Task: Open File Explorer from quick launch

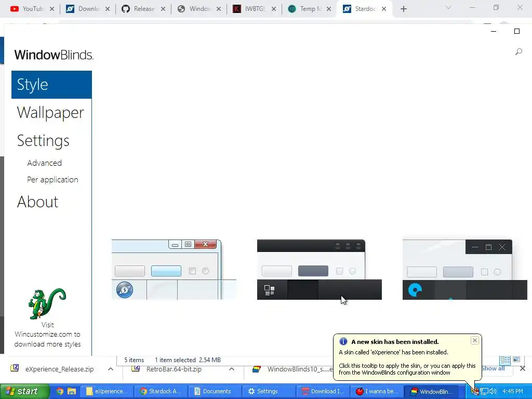Action: coord(72,392)
